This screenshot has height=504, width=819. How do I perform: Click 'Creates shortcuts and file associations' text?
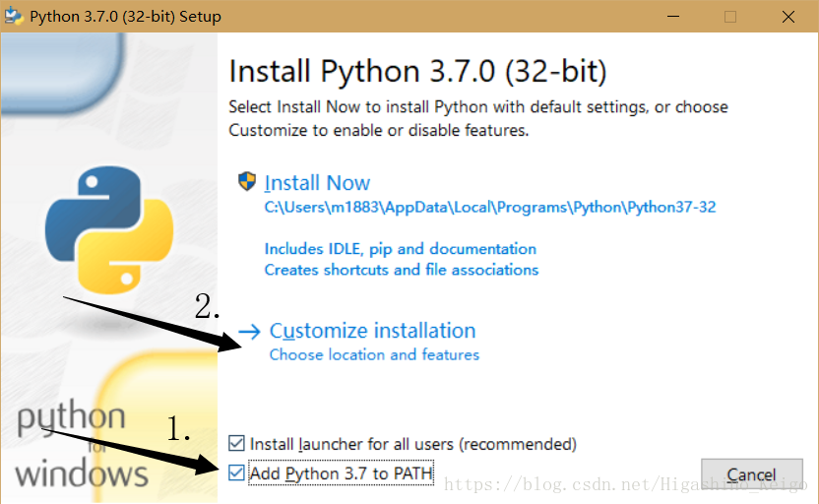pos(402,270)
